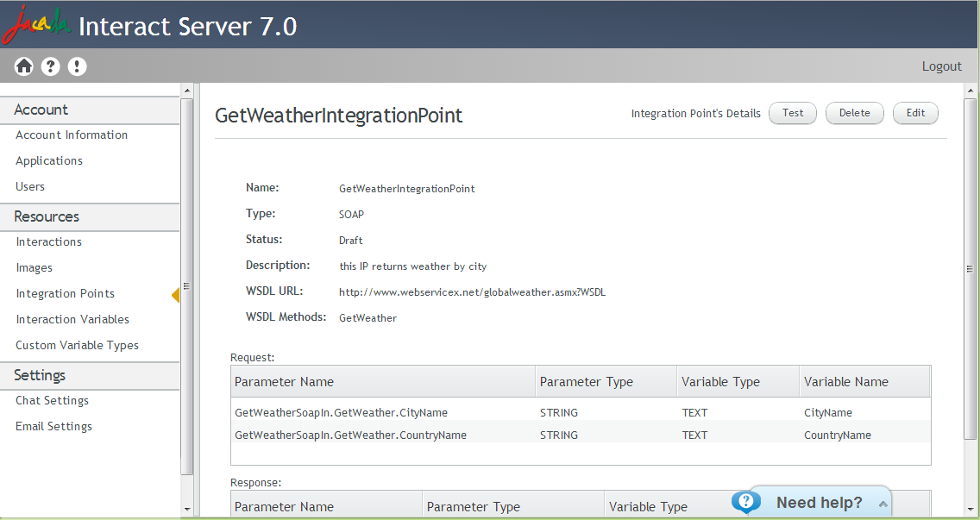Delete this integration point
This screenshot has height=520, width=980.
[x=854, y=113]
